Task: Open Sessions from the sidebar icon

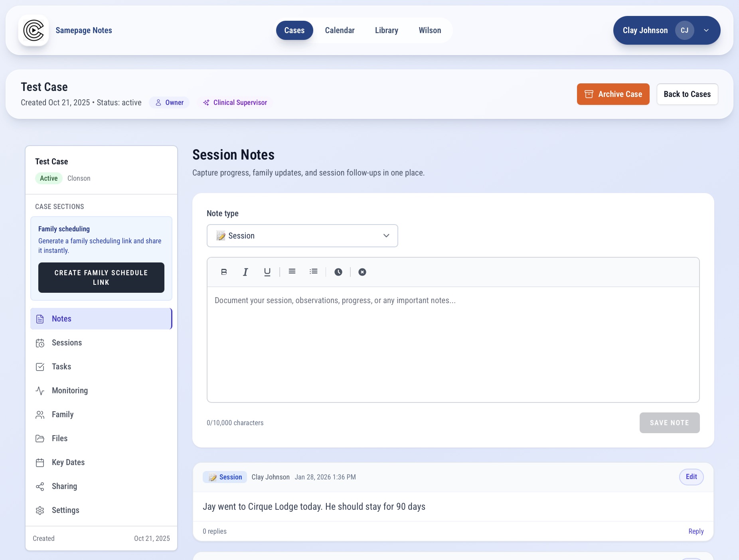Action: point(40,343)
